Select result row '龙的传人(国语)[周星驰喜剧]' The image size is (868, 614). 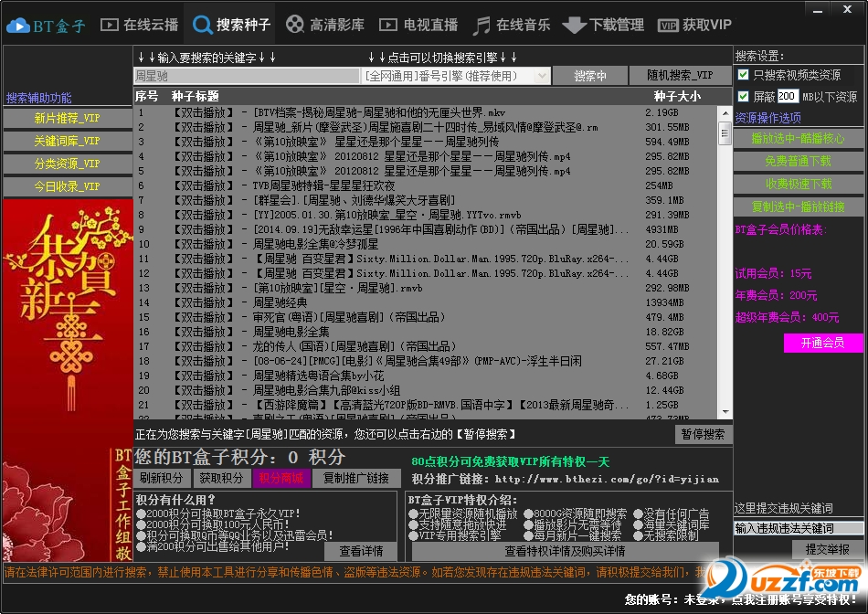(x=427, y=346)
